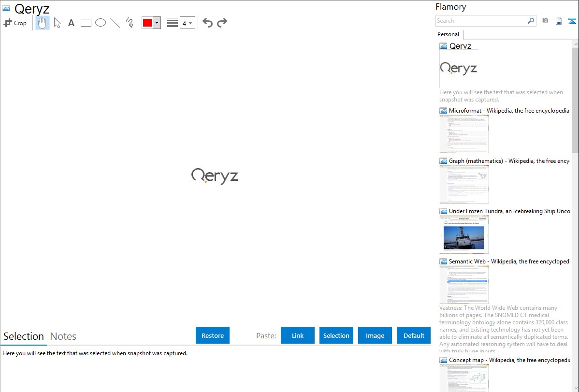Click the Qeryz logo in the canvas
Viewport: 579px width, 392px height.
click(x=215, y=176)
